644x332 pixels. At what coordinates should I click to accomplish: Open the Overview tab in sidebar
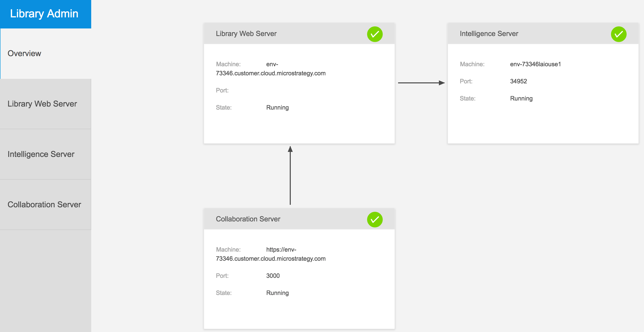pos(24,53)
